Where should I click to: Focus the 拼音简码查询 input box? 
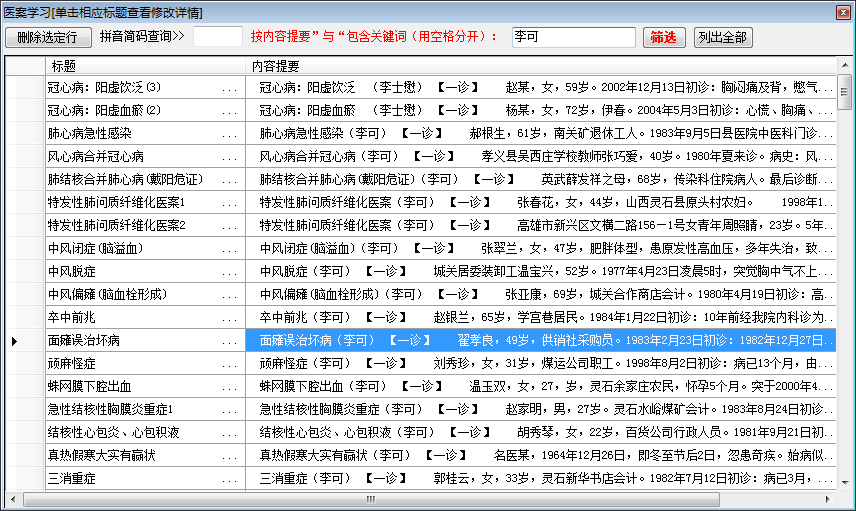tap(218, 37)
